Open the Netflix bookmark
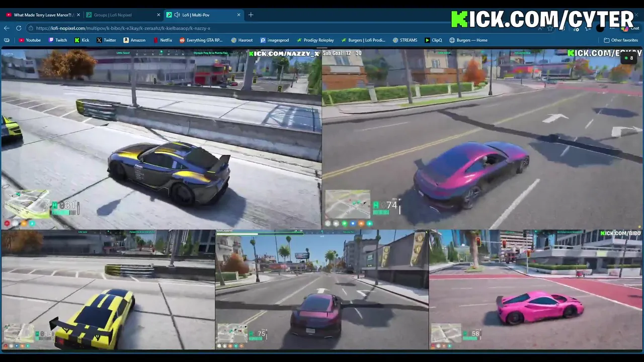Image resolution: width=644 pixels, height=362 pixels. pos(163,40)
